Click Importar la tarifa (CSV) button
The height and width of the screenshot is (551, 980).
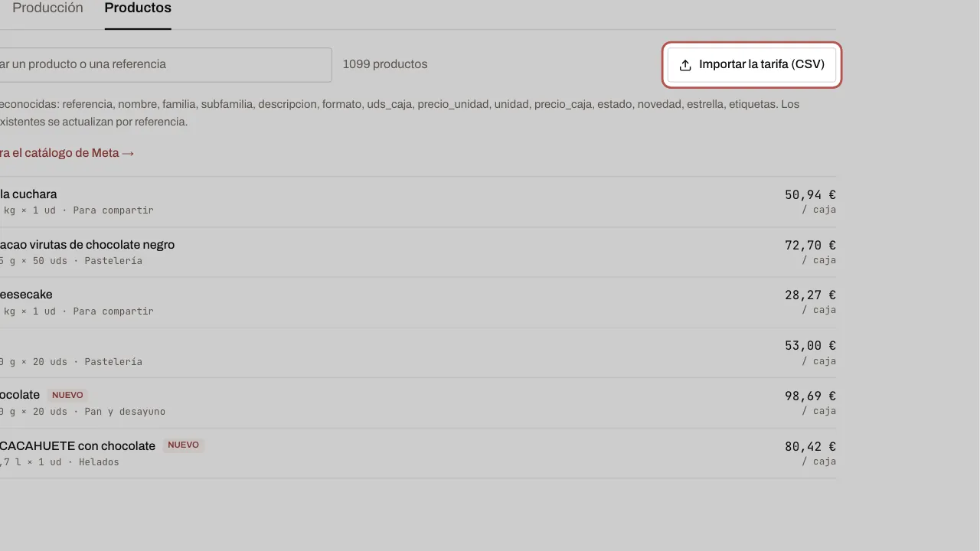click(x=752, y=65)
